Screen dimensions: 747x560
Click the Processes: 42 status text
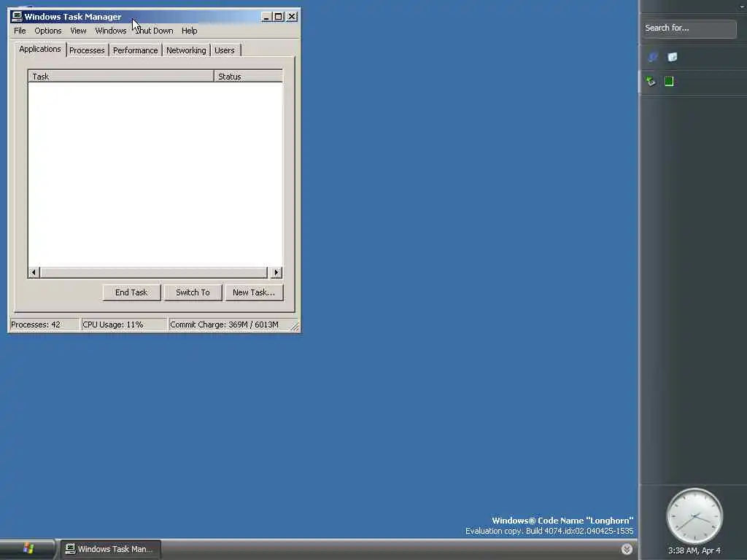[36, 324]
